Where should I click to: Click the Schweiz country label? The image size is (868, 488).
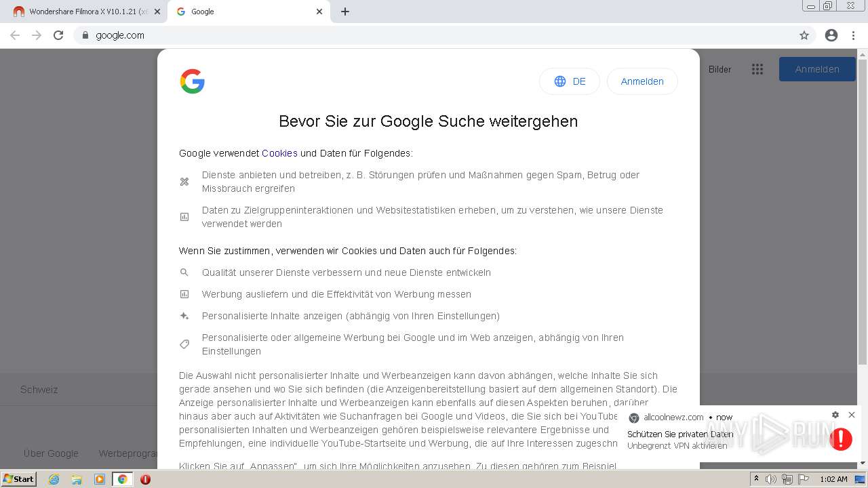pos(39,390)
